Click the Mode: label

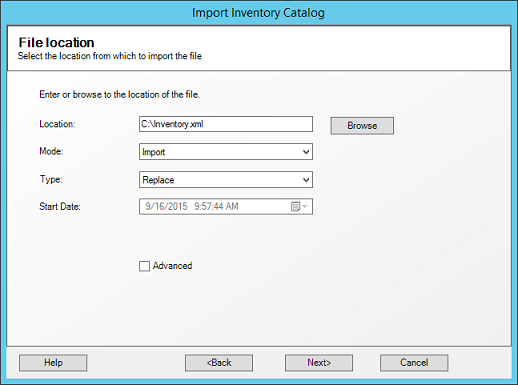tap(51, 151)
